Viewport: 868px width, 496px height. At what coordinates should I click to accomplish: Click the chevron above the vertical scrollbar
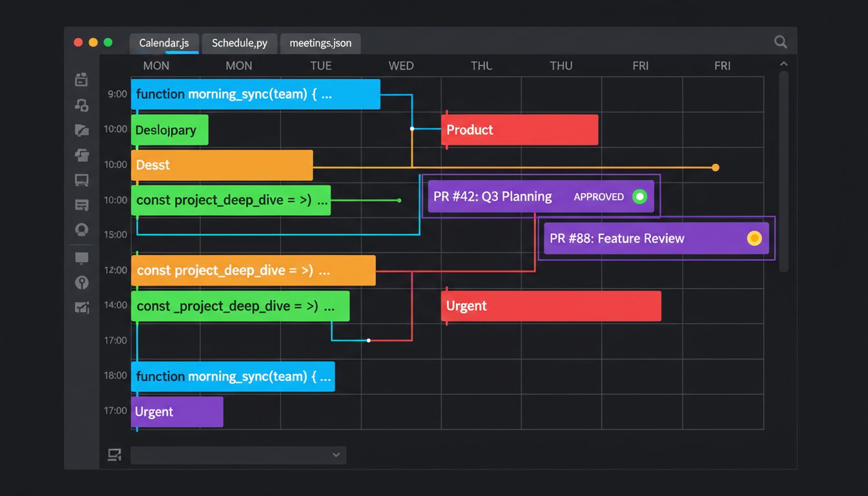[x=783, y=65]
